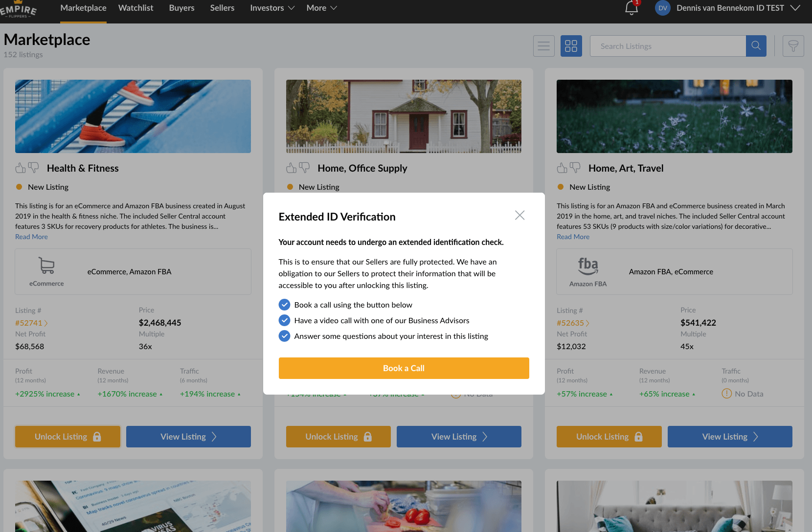Open the listing filter funnel

(793, 46)
